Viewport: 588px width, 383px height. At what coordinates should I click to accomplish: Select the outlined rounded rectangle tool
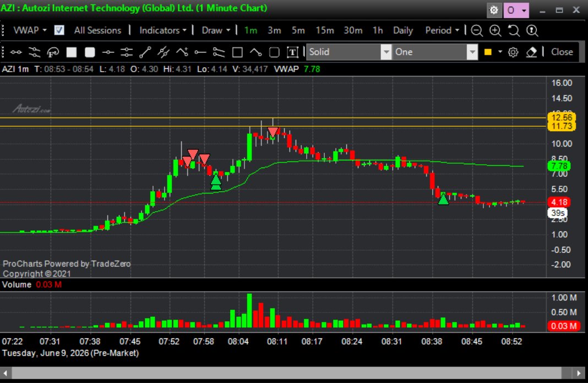(x=274, y=52)
